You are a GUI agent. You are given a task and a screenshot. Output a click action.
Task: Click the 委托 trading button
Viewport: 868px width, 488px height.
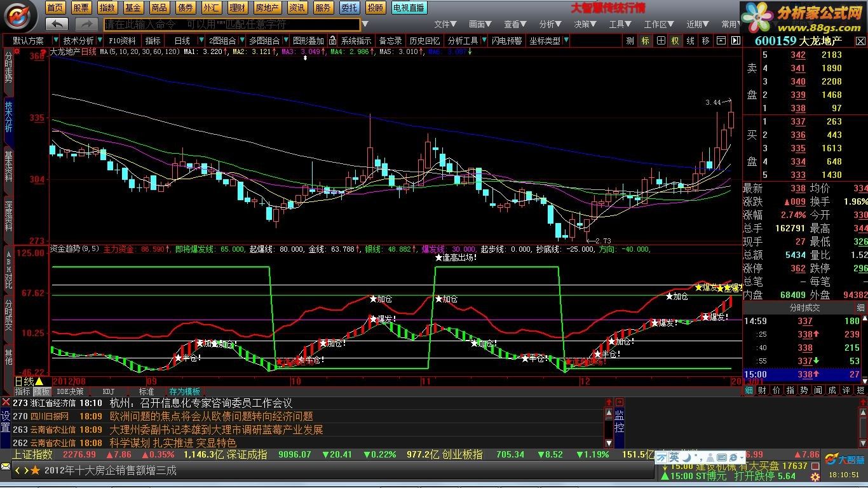click(x=349, y=8)
